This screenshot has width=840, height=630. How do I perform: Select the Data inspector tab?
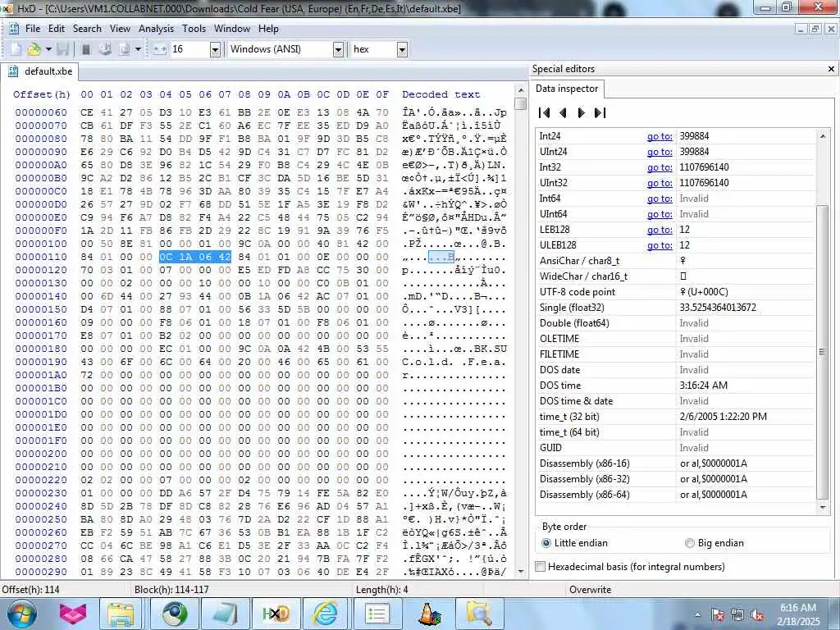[567, 89]
